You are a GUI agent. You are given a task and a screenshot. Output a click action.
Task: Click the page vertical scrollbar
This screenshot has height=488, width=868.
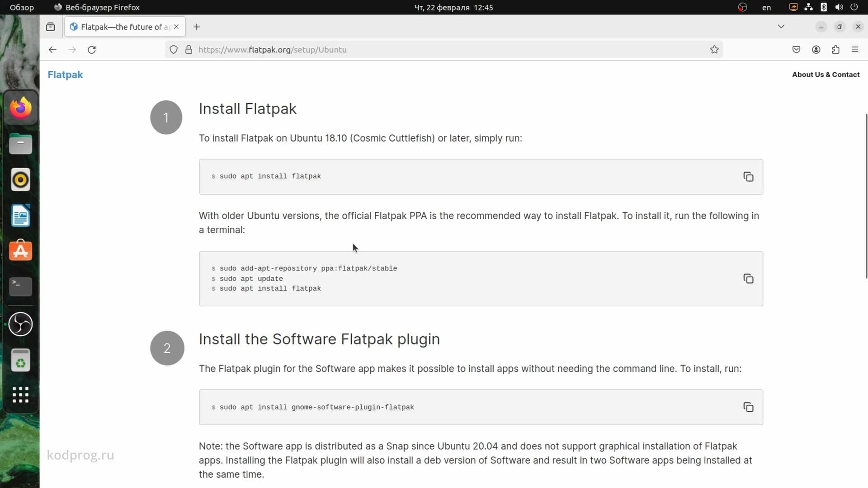866,196
